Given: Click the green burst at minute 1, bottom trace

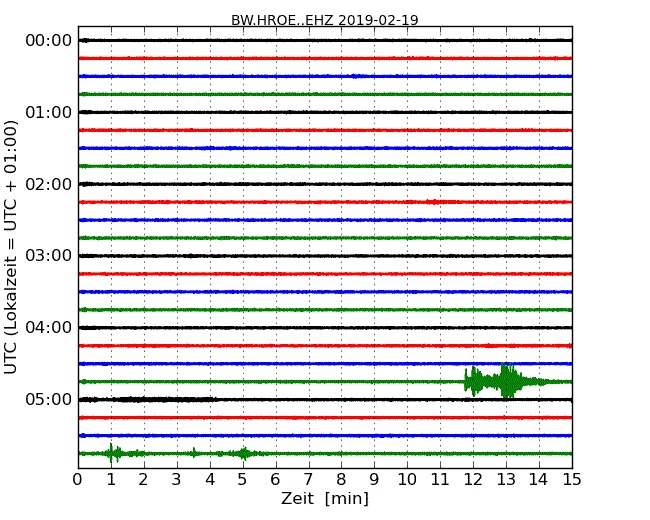Looking at the screenshot, I should click(x=114, y=453).
